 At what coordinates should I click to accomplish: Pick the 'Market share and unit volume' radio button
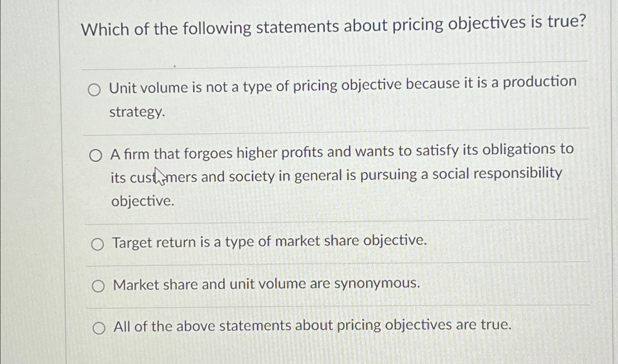coord(98,286)
